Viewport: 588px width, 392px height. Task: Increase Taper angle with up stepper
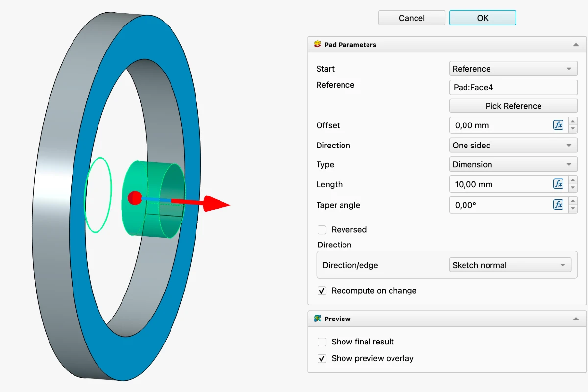coord(573,201)
